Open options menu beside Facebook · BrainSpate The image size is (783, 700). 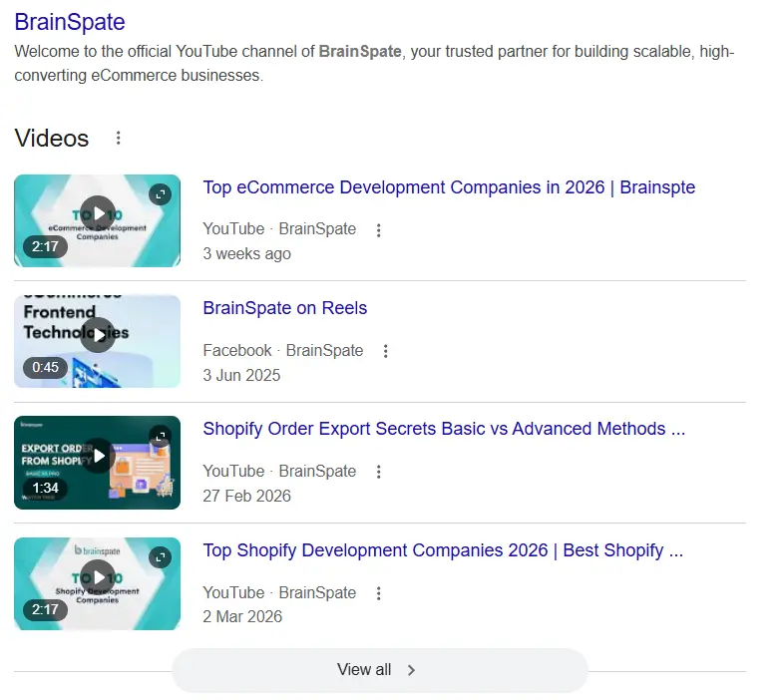click(x=385, y=351)
